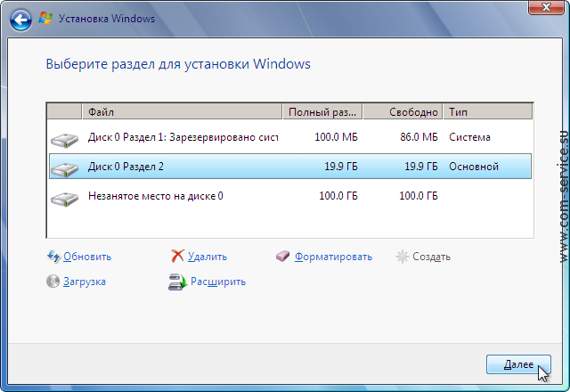The width and height of the screenshot is (570, 392).
Task: Click the 100.0 ГБ free space cell
Action: [419, 196]
